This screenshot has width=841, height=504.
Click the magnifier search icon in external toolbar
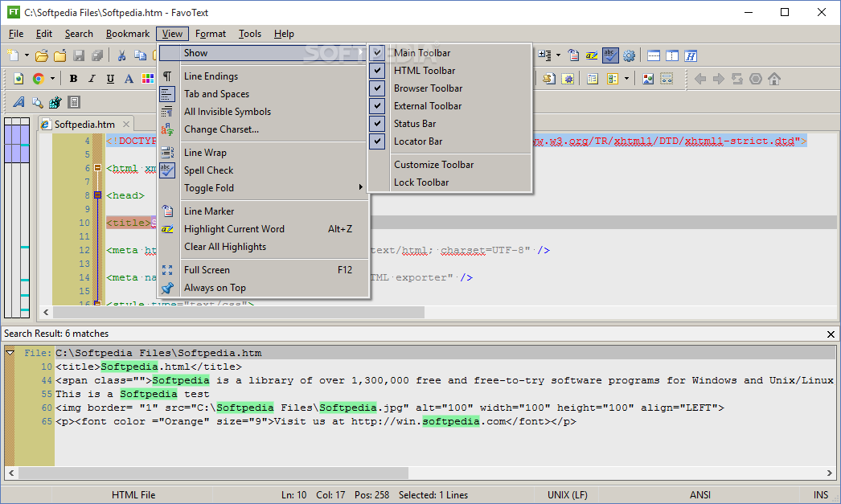(x=37, y=102)
